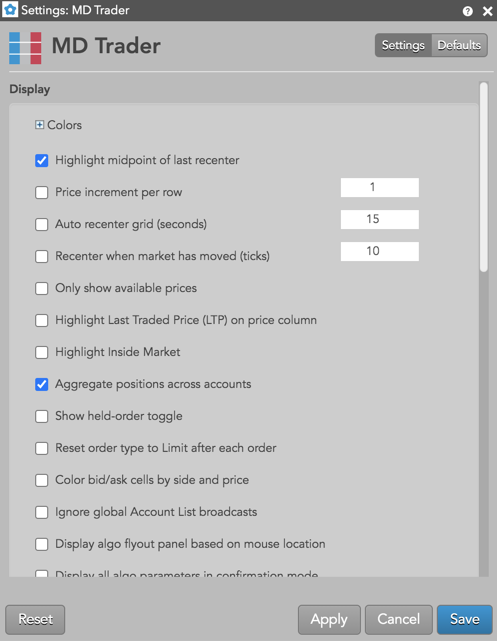The image size is (497, 641).
Task: Click the Save button
Action: pos(465,619)
